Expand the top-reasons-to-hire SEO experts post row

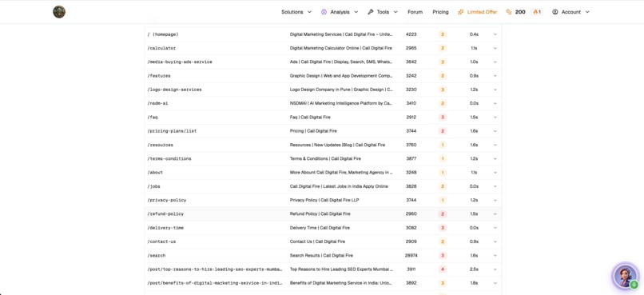pos(495,269)
